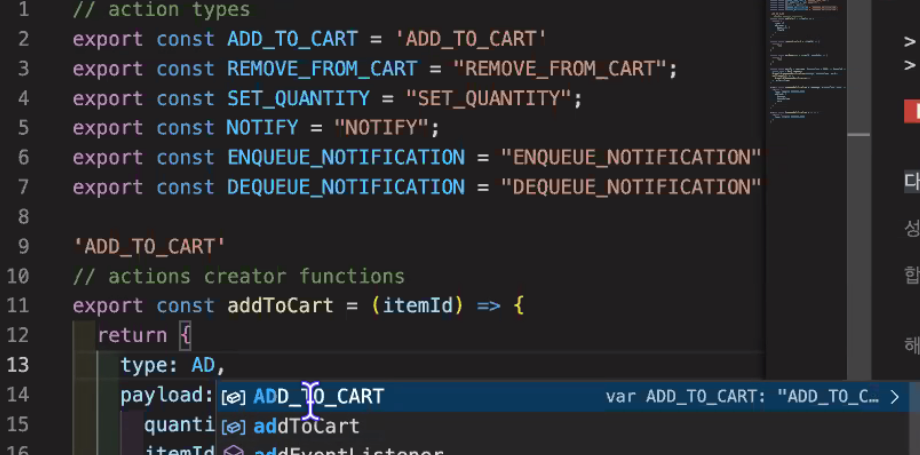Click '// actions creator functions' comment
Screen dimensions: 920x455
click(x=239, y=276)
